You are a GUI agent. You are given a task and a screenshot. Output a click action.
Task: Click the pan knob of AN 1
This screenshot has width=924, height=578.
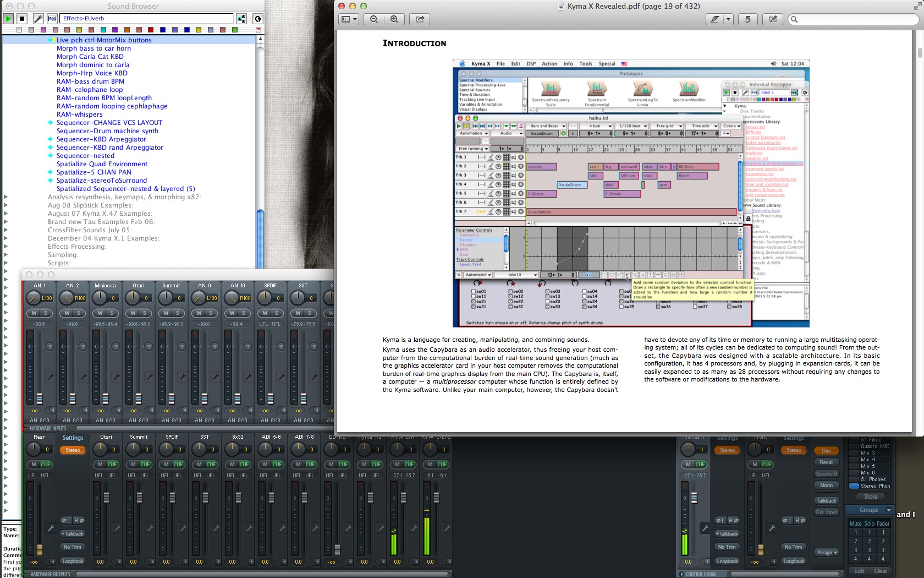pos(34,298)
